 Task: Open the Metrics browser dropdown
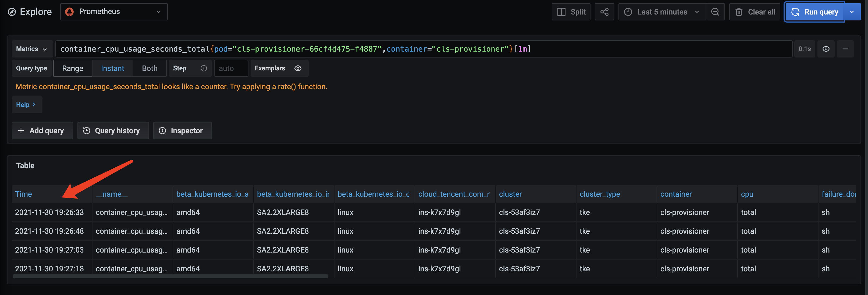32,49
